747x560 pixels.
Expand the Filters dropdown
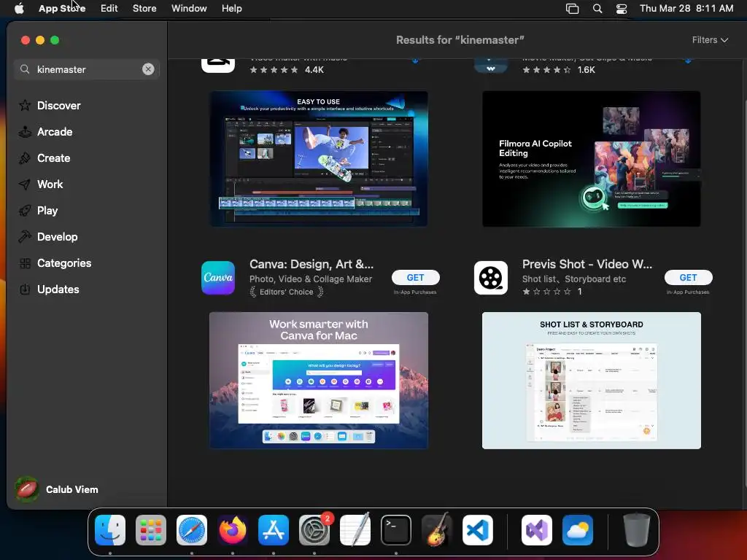point(710,40)
